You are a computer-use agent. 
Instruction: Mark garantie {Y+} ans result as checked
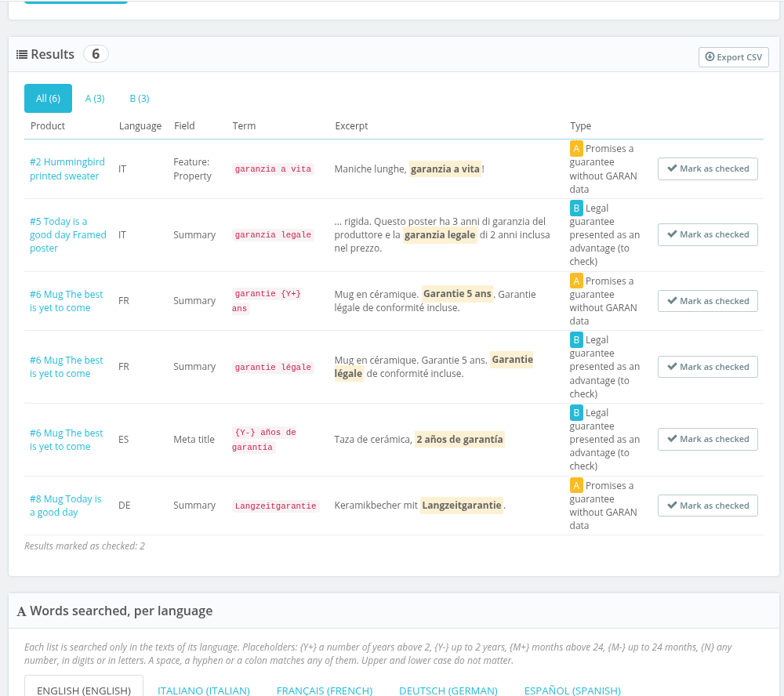(707, 301)
